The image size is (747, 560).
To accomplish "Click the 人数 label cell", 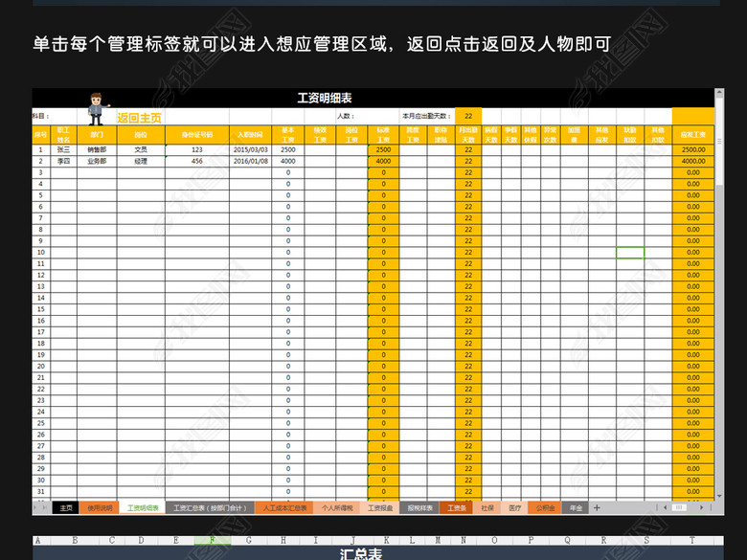I will coord(346,116).
